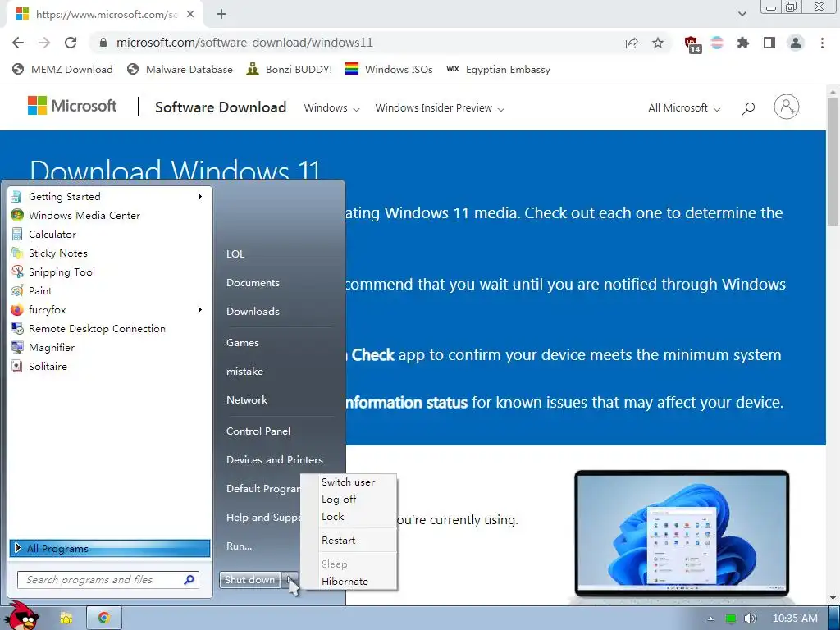This screenshot has height=630, width=840.
Task: Show hidden tray icons arrow
Action: (711, 619)
